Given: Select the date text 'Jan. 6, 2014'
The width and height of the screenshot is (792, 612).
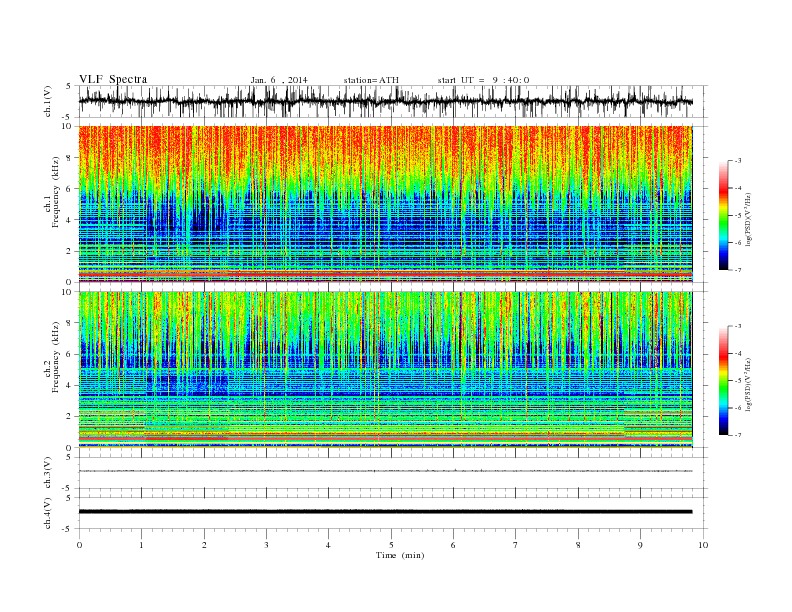Looking at the screenshot, I should click(x=279, y=80).
